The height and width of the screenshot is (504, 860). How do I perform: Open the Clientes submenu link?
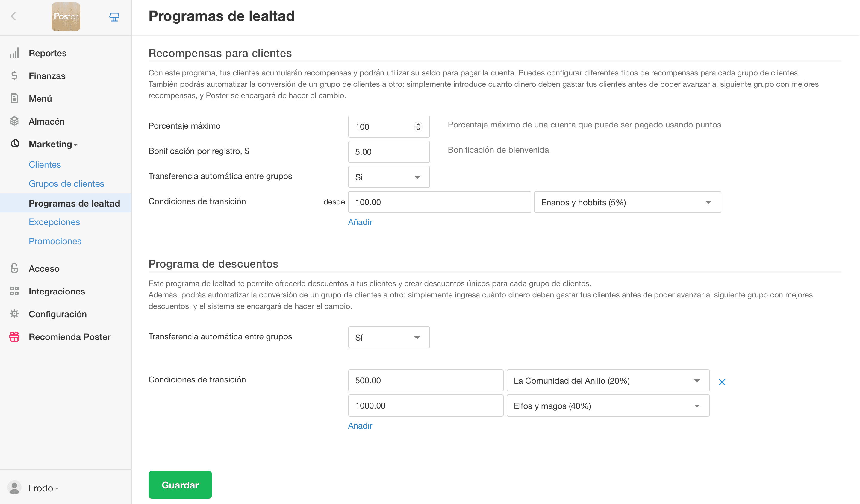point(45,164)
